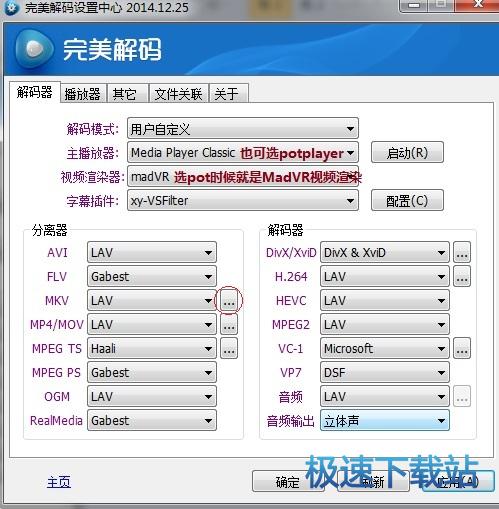Click the 启动(R) button

(407, 153)
